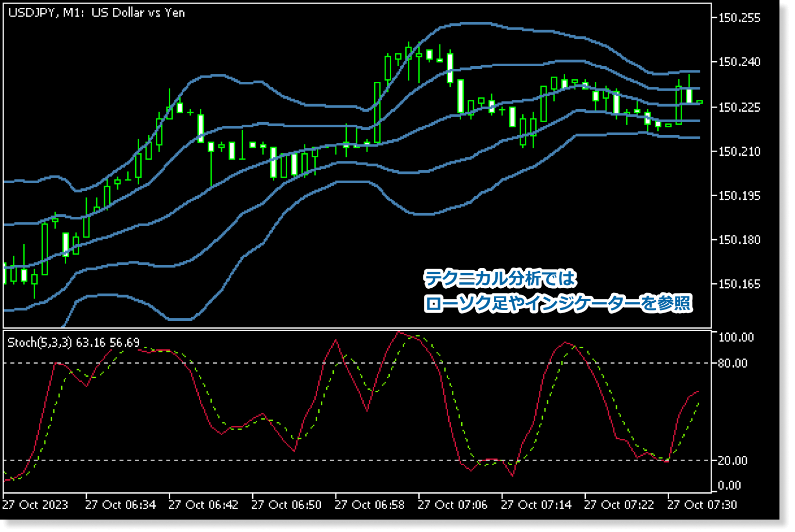The image size is (795, 532).
Task: Click the 27 Oct 06:42 time label
Action: pyautogui.click(x=203, y=505)
